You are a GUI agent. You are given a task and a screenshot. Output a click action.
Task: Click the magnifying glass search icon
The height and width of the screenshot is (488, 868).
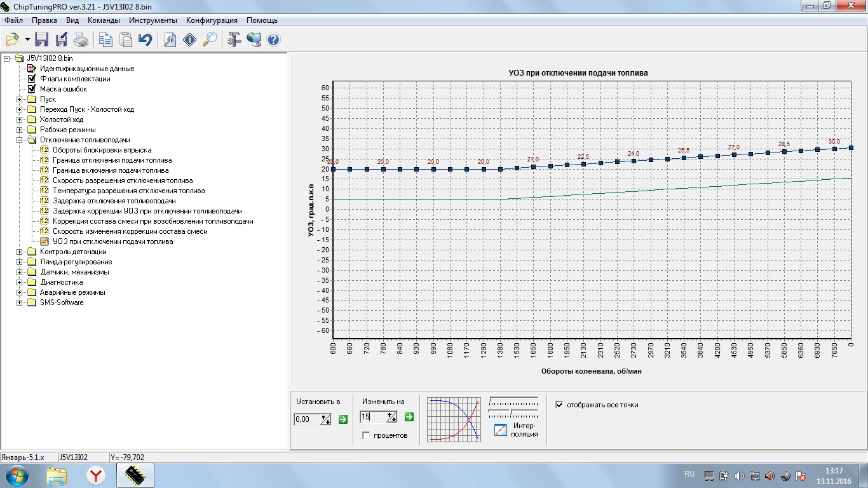pyautogui.click(x=209, y=40)
